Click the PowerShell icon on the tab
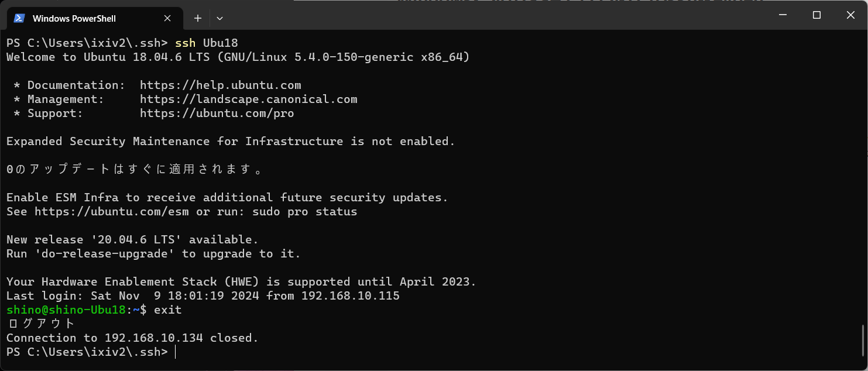 tap(20, 18)
